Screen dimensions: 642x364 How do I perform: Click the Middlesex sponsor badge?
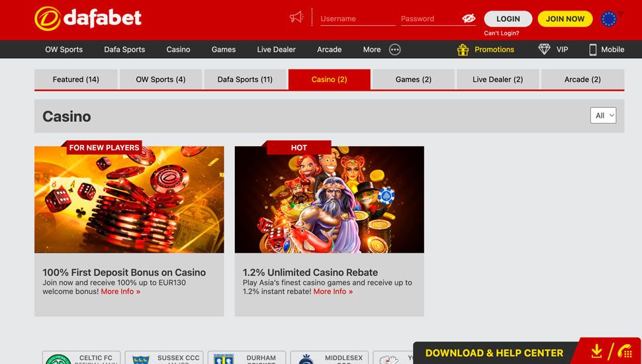[329, 357]
